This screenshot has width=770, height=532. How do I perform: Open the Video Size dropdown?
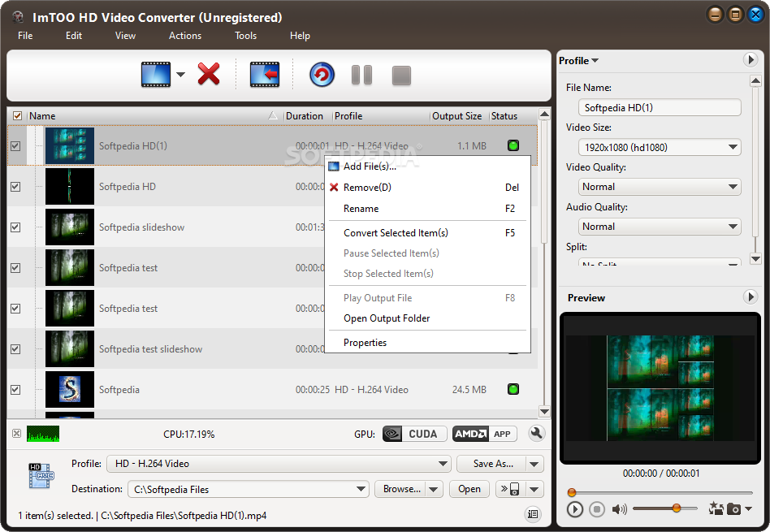point(660,147)
